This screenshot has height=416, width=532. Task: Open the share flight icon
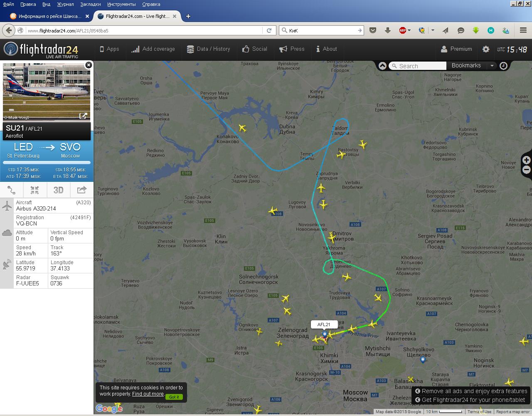click(81, 190)
